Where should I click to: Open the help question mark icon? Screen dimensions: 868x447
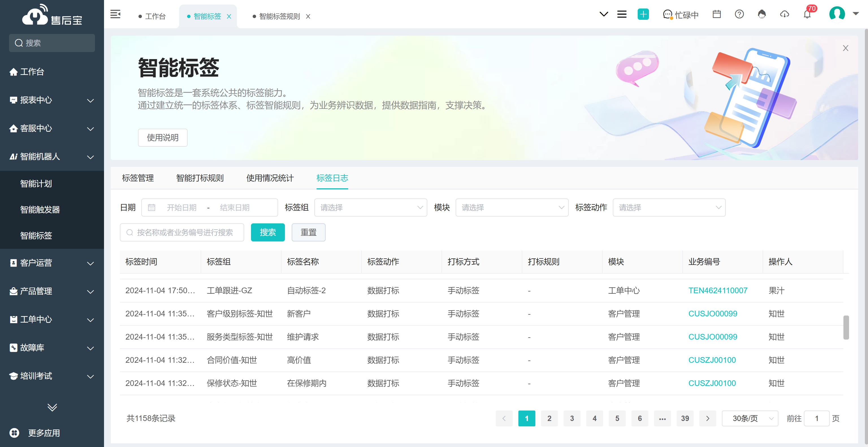coord(739,14)
